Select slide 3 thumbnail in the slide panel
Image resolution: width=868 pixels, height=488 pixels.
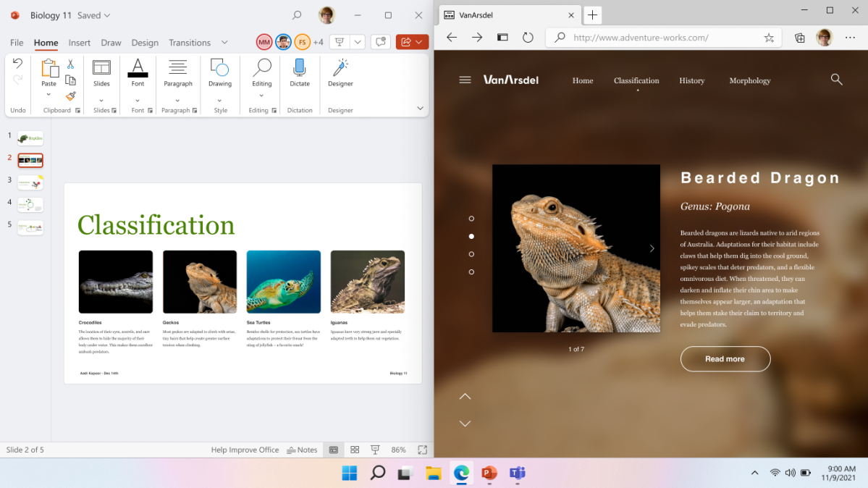(30, 182)
